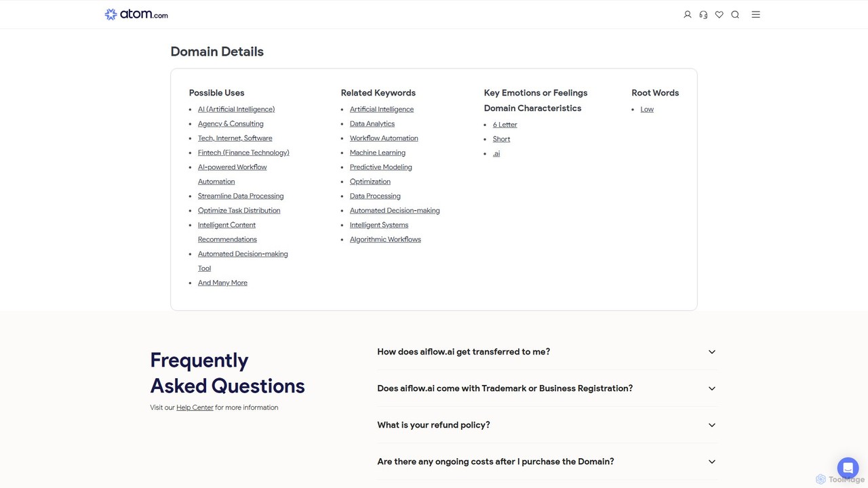Open the hamburger menu icon

click(x=755, y=14)
